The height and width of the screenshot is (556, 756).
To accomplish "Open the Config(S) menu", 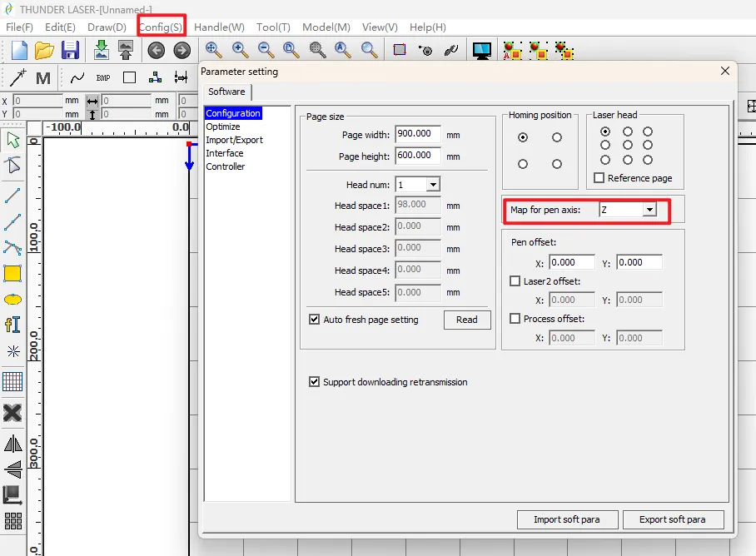I will (161, 27).
